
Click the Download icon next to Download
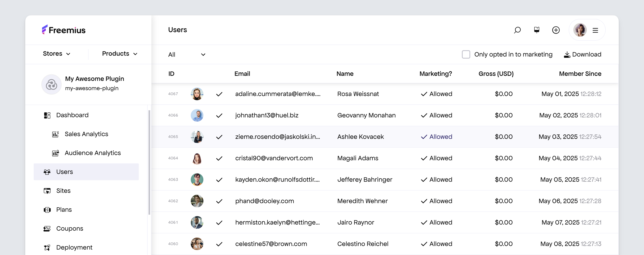[x=567, y=54]
